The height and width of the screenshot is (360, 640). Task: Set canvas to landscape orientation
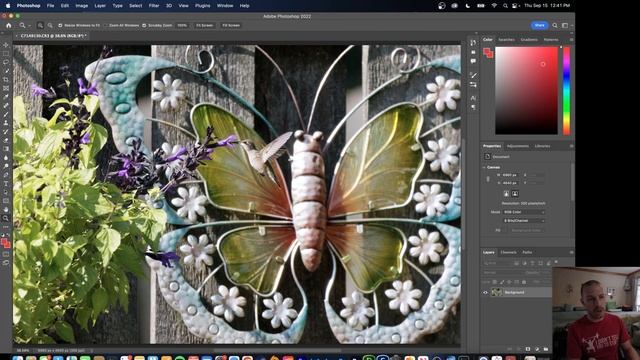(x=515, y=194)
